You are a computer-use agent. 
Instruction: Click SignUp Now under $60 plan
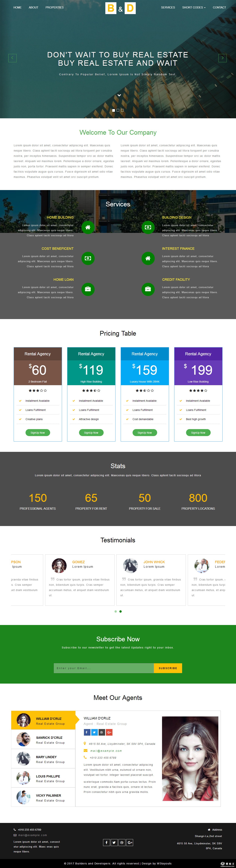coord(38,433)
